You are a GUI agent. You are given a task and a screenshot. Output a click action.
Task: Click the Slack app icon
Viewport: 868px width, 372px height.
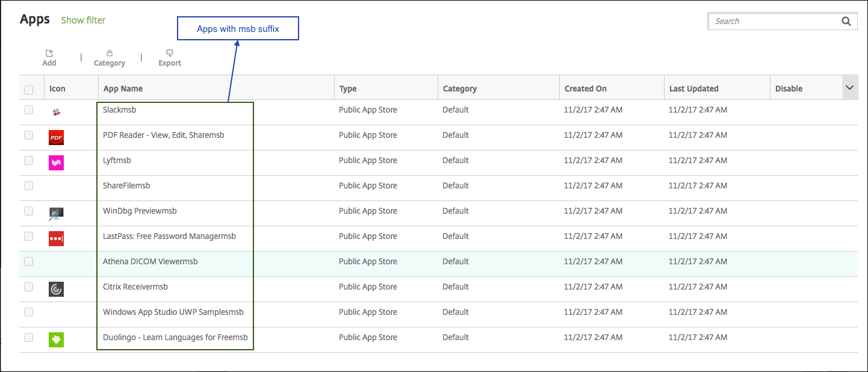point(56,112)
